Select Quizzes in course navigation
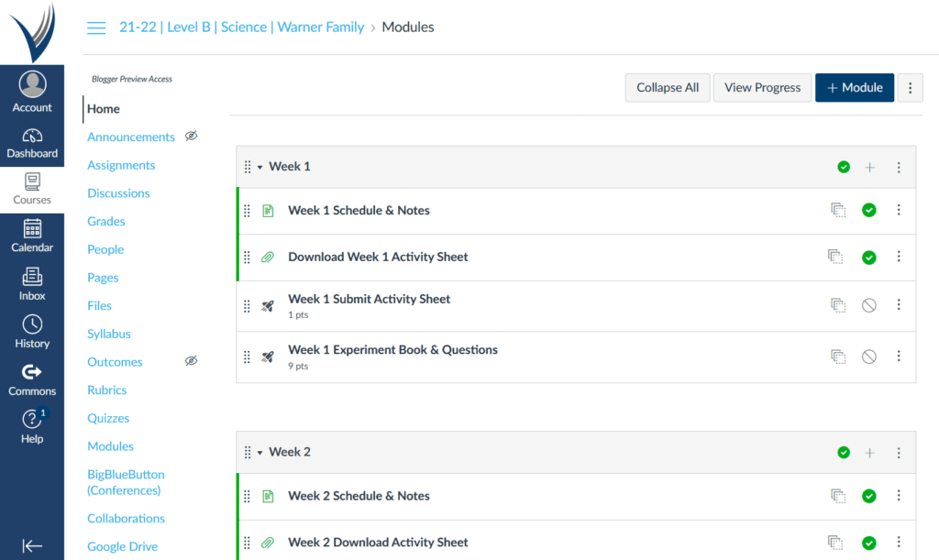This screenshot has width=939, height=560. (108, 418)
